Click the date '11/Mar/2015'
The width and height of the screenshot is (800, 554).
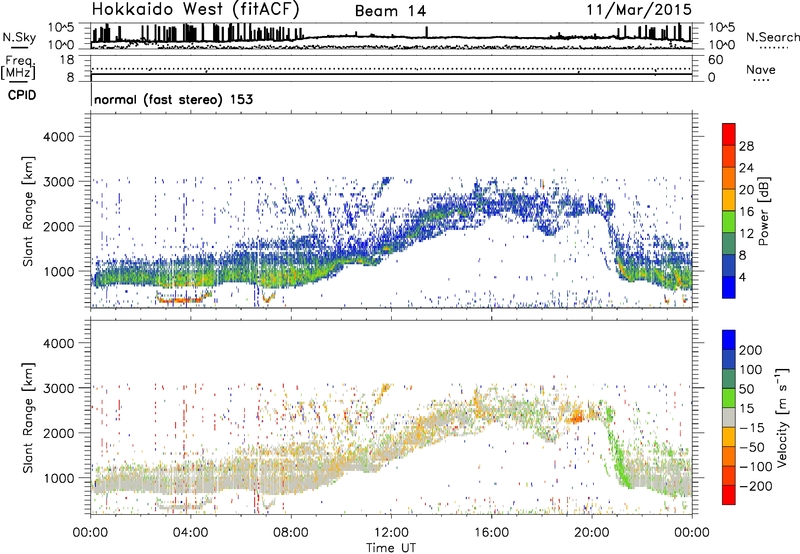pos(639,10)
